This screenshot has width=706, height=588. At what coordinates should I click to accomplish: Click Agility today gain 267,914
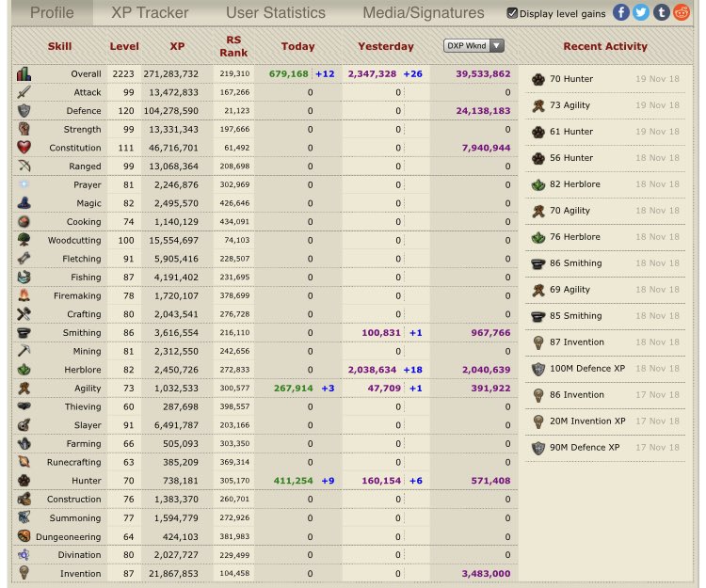(293, 389)
